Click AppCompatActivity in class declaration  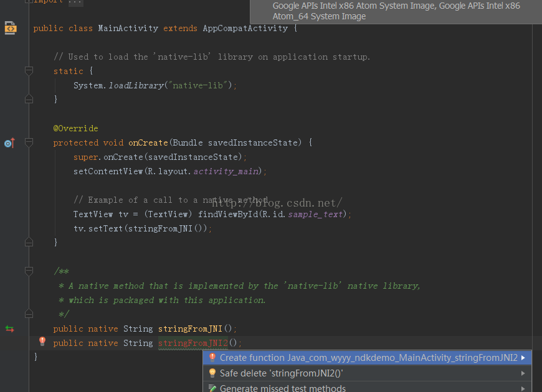click(x=245, y=29)
